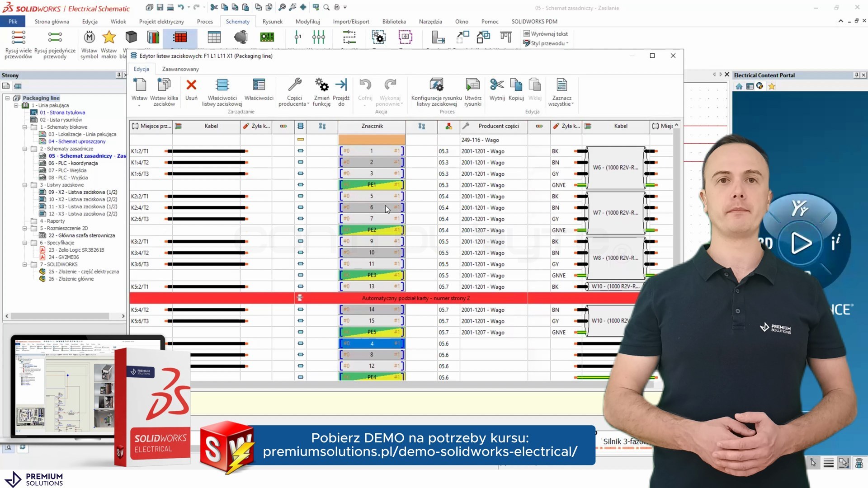This screenshot has height=488, width=868.
Task: Open page 09 - X2 - Listwa zaciskowa (1/2)
Action: 83,192
